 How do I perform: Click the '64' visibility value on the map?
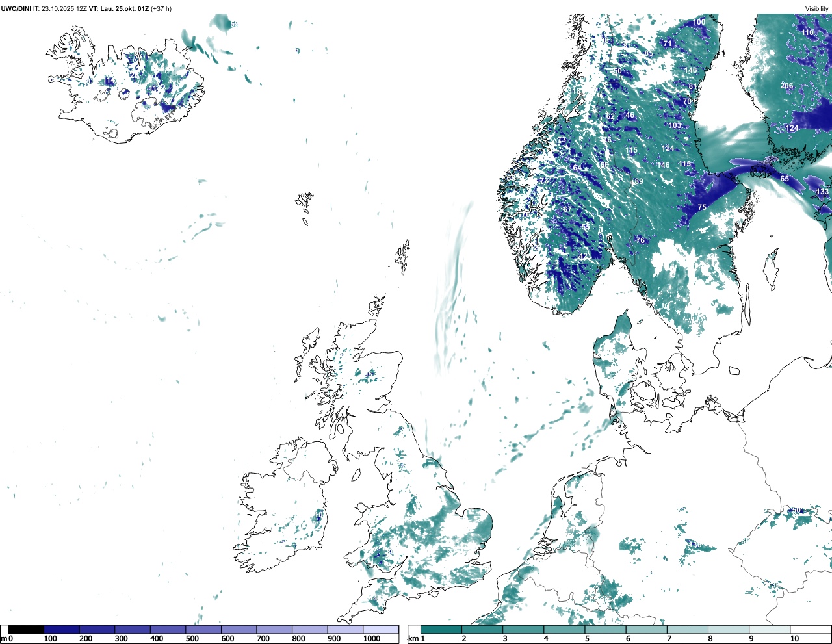coord(577,168)
